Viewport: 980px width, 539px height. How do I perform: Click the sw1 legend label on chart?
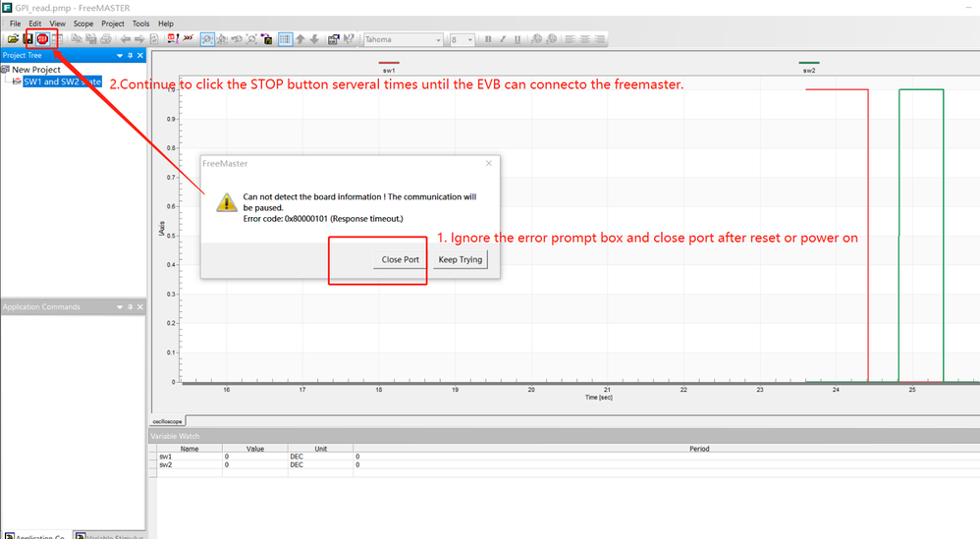click(x=389, y=71)
